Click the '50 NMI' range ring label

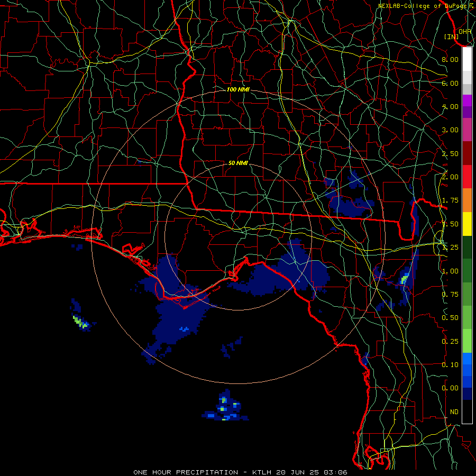(x=238, y=163)
